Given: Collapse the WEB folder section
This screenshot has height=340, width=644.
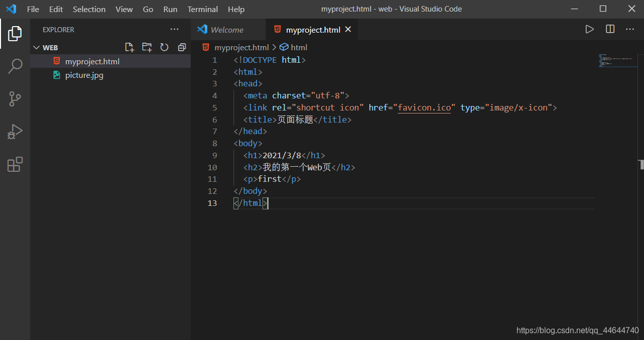Looking at the screenshot, I should pos(36,48).
